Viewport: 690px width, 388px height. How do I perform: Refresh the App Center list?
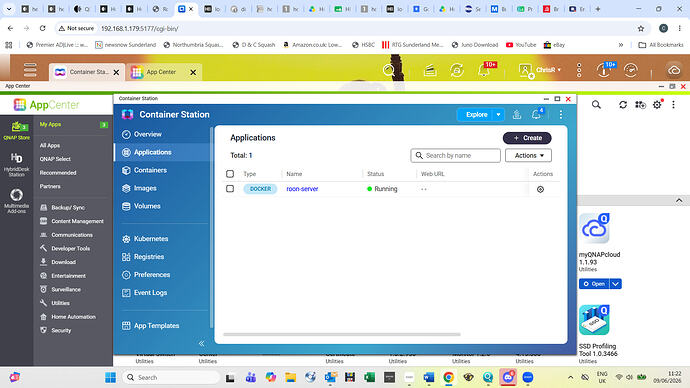(623, 105)
